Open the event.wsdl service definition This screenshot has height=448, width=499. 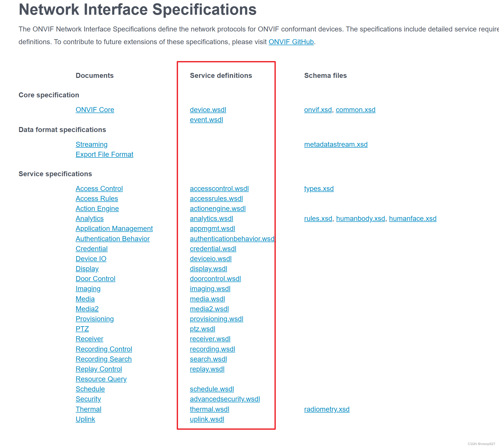[206, 120]
